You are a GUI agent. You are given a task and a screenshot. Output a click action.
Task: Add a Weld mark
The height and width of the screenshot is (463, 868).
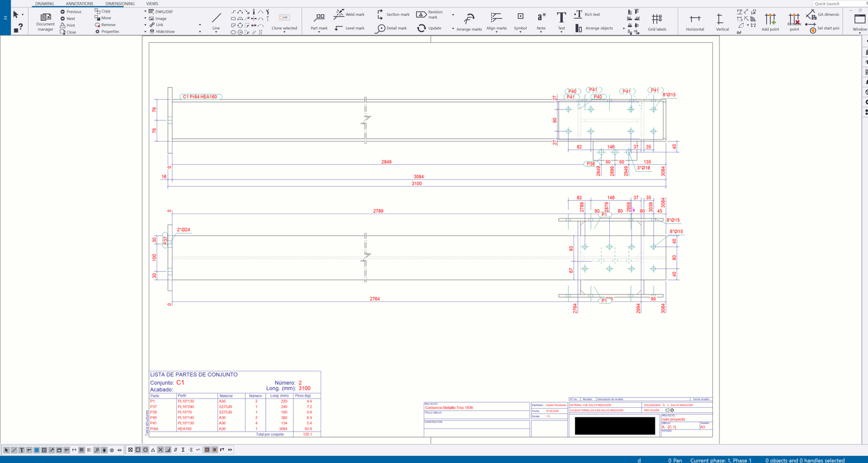(349, 14)
